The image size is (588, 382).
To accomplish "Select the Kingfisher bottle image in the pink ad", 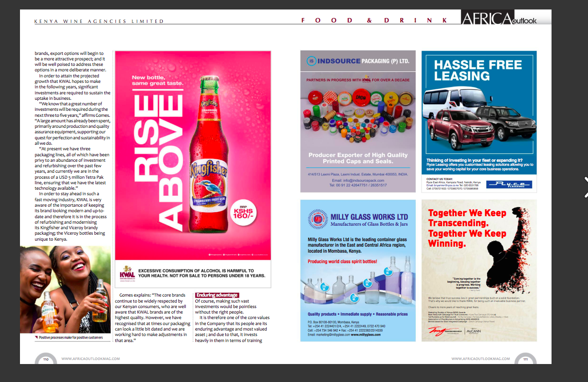I will (x=208, y=154).
